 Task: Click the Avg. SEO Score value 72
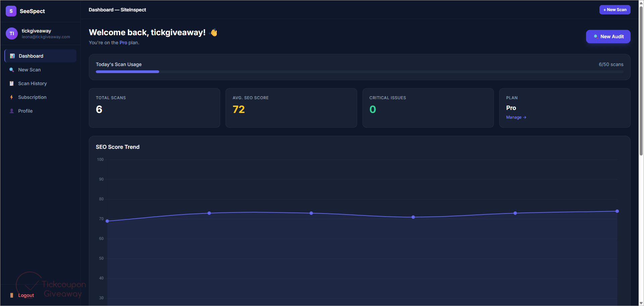point(239,109)
